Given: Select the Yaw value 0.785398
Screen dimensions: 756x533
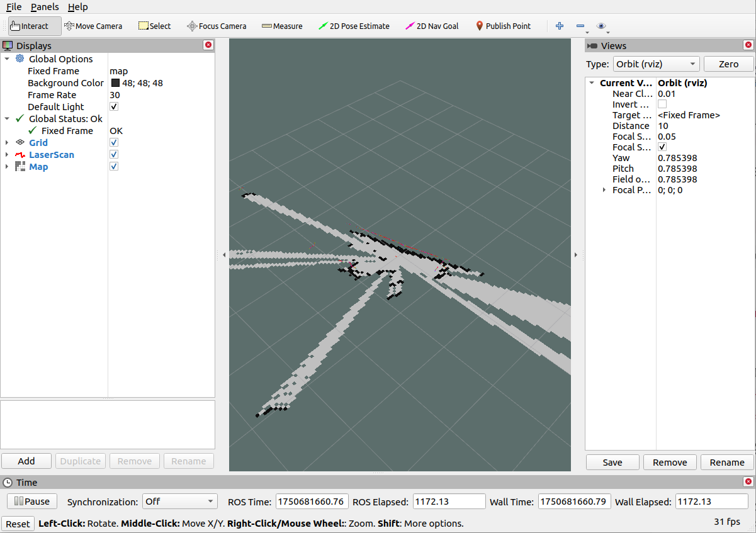Looking at the screenshot, I should 677,158.
